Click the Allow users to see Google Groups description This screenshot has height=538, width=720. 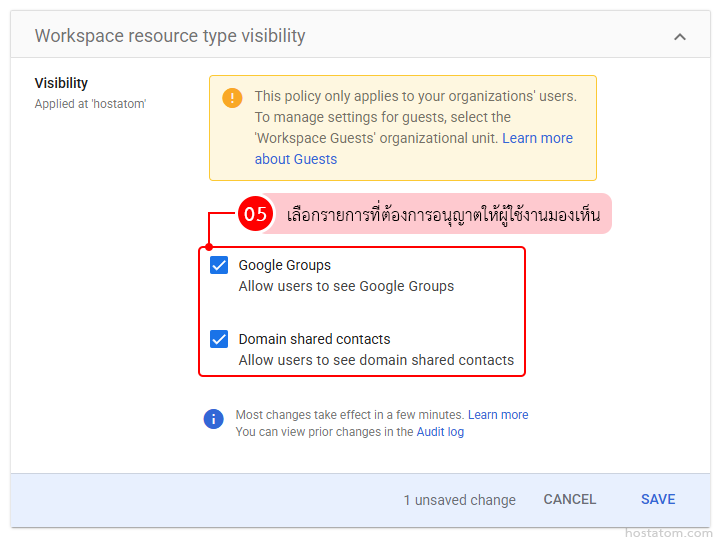(346, 286)
